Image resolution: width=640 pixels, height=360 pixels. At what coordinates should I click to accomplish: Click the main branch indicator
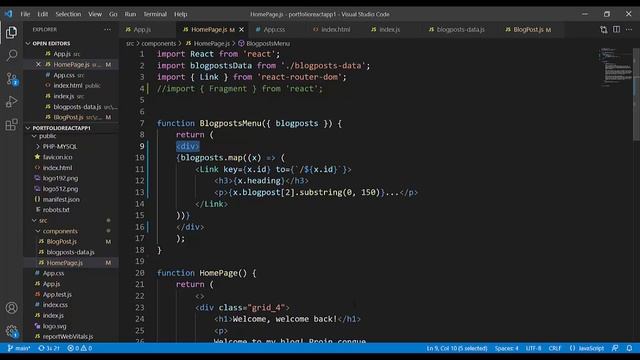(19, 348)
